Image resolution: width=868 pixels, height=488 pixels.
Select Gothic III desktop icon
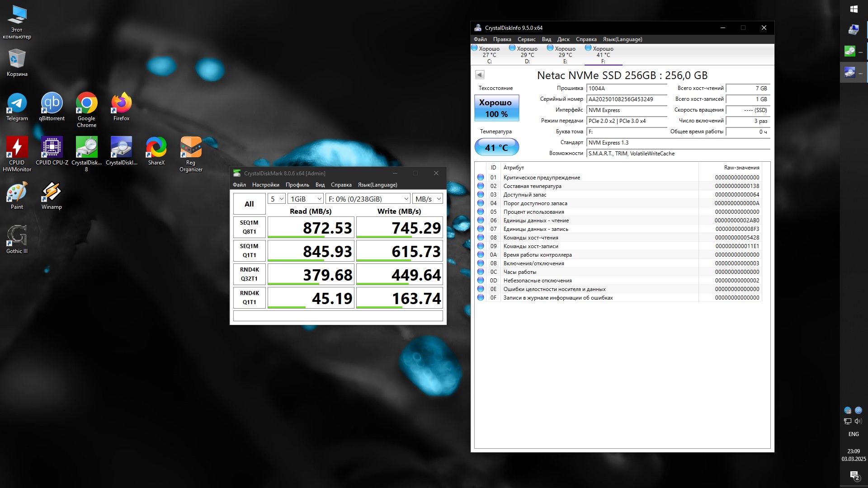point(17,239)
